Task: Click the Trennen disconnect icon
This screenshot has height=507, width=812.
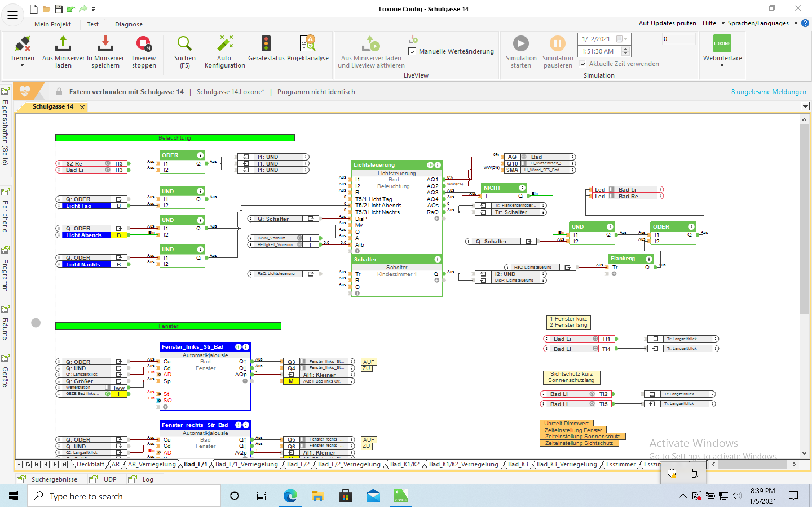Action: pos(22,44)
